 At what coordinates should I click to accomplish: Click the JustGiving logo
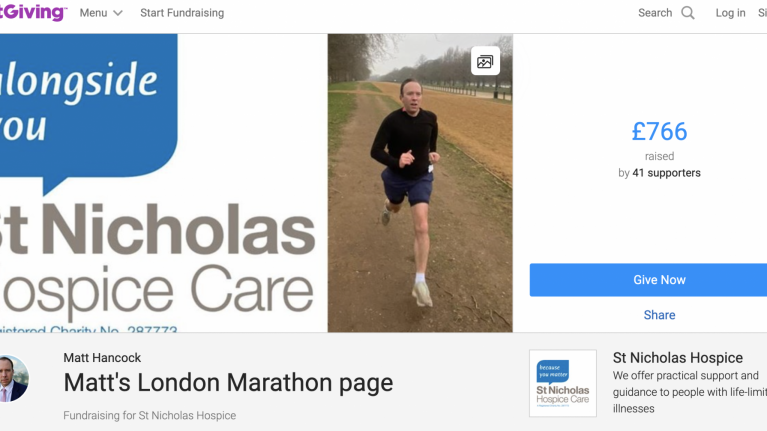click(33, 12)
